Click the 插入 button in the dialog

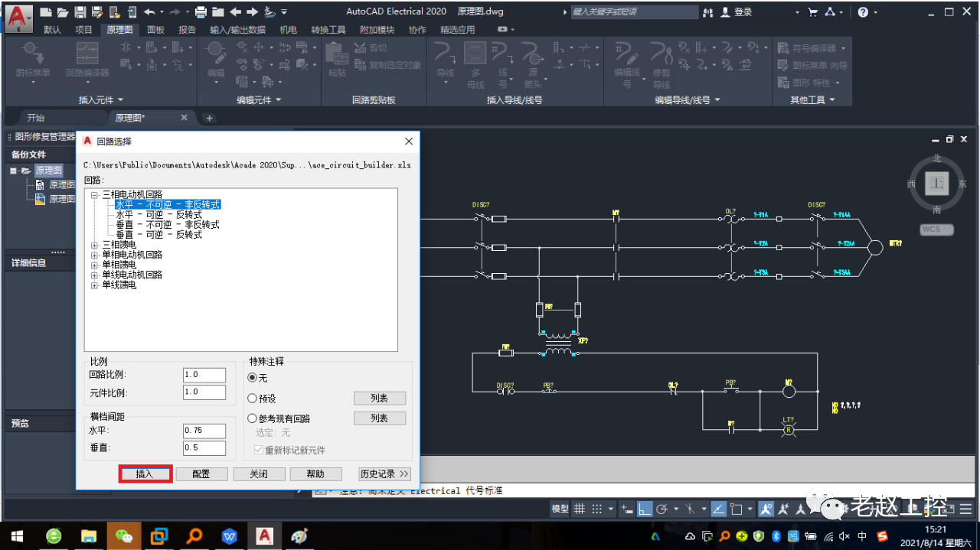tap(145, 474)
